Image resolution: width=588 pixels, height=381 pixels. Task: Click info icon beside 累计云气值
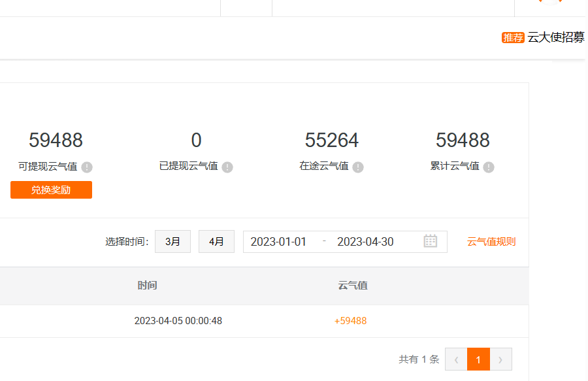pyautogui.click(x=489, y=167)
